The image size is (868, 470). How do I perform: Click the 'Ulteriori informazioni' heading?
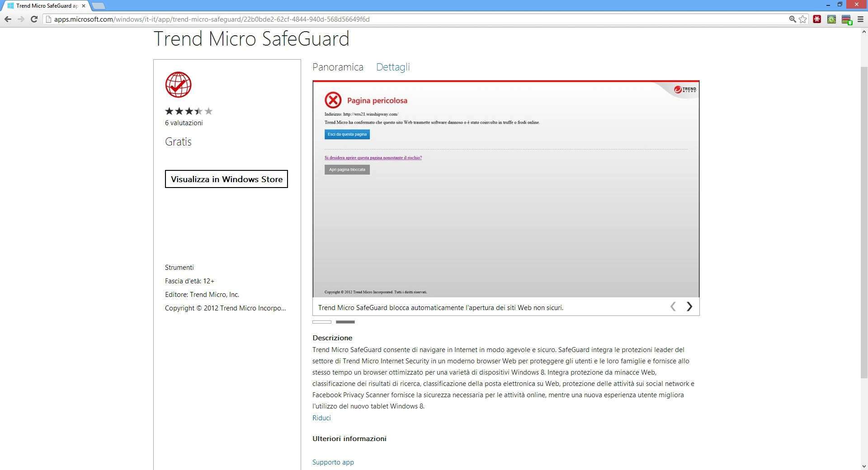349,439
